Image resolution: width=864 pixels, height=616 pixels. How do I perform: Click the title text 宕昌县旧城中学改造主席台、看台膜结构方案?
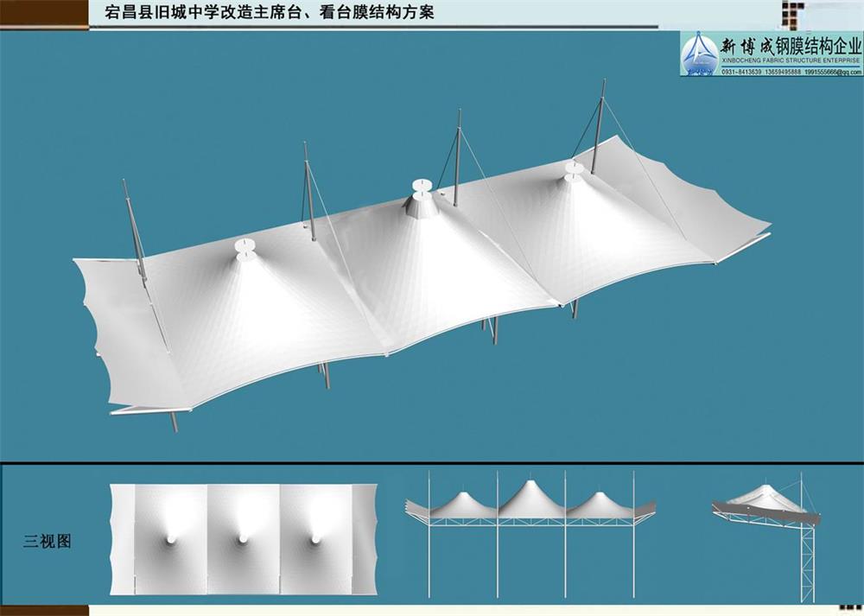coord(270,12)
